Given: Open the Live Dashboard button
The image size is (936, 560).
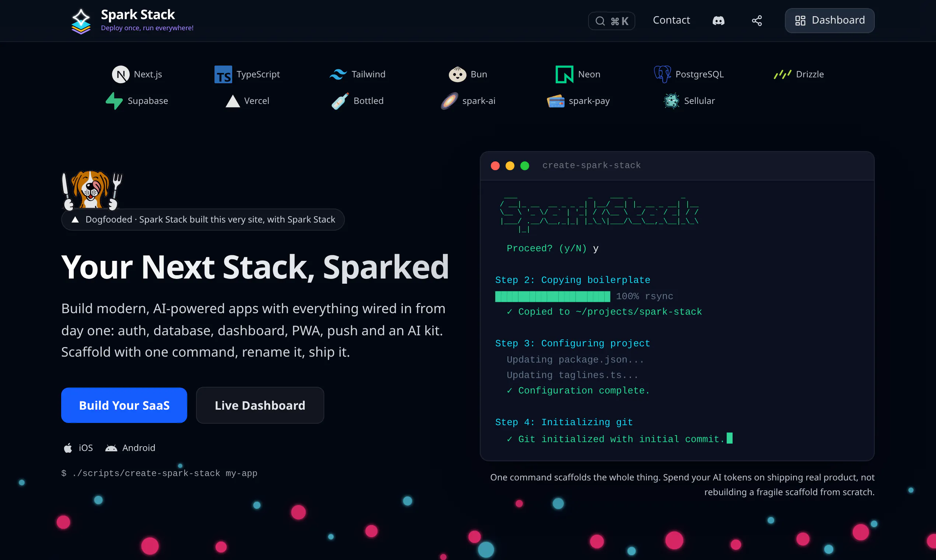Looking at the screenshot, I should coord(260,405).
